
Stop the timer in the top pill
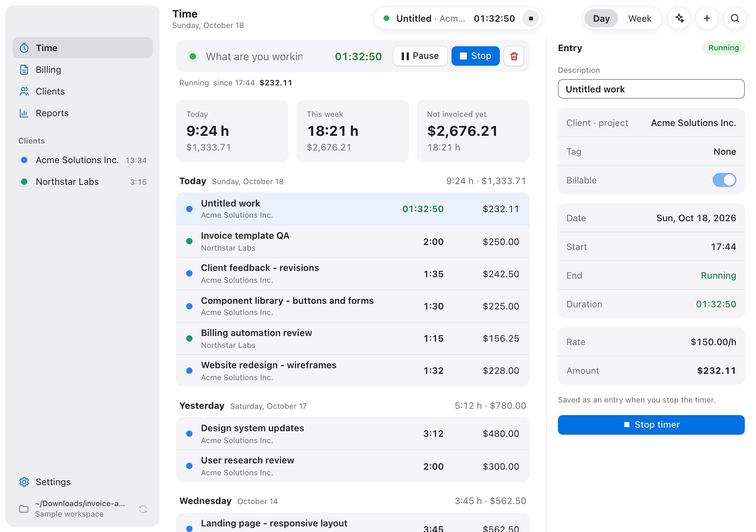pyautogui.click(x=531, y=18)
